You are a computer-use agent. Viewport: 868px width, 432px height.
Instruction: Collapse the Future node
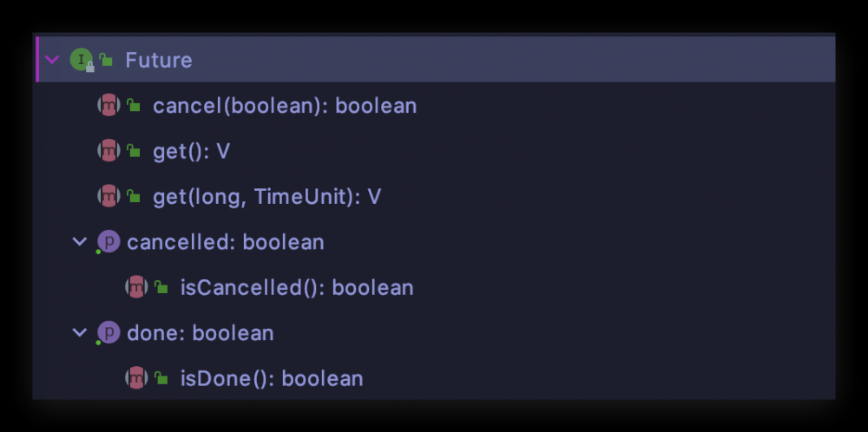[52, 60]
